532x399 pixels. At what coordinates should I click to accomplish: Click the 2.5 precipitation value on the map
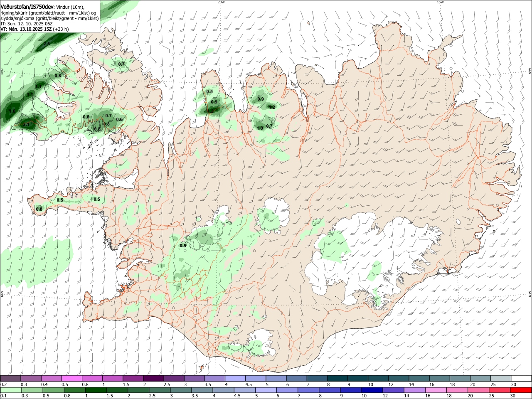(x=47, y=44)
